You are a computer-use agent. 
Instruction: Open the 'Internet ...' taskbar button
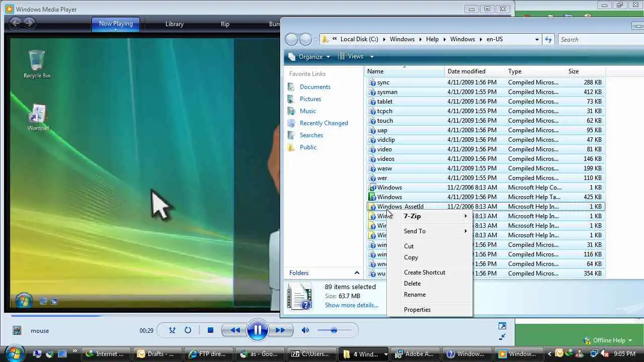[x=105, y=354]
